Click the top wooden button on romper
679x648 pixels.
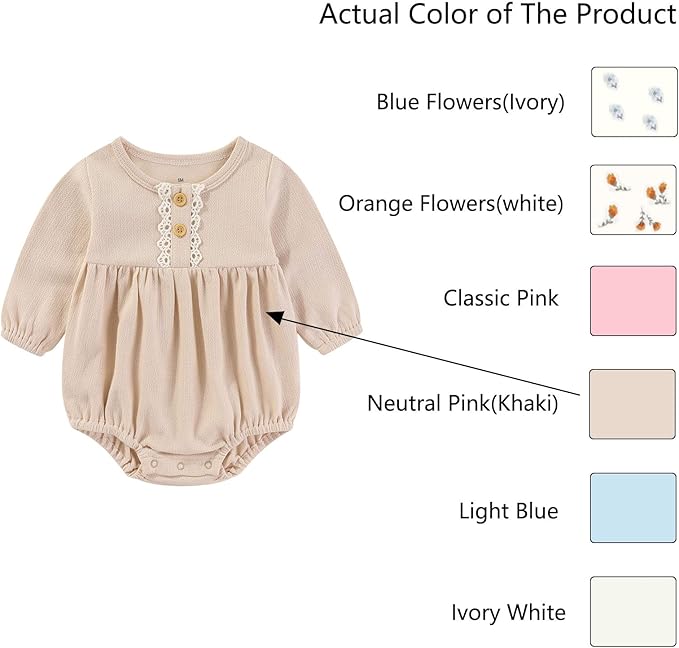click(179, 197)
